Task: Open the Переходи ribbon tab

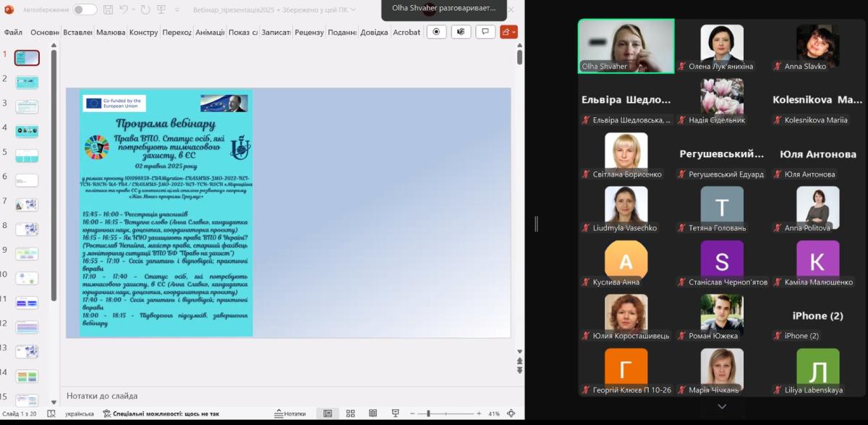Action: pyautogui.click(x=176, y=32)
